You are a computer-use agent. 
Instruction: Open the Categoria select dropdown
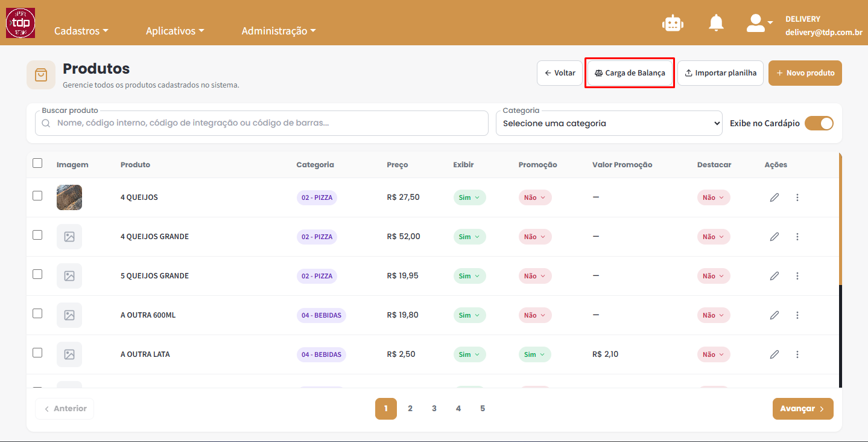(x=609, y=123)
